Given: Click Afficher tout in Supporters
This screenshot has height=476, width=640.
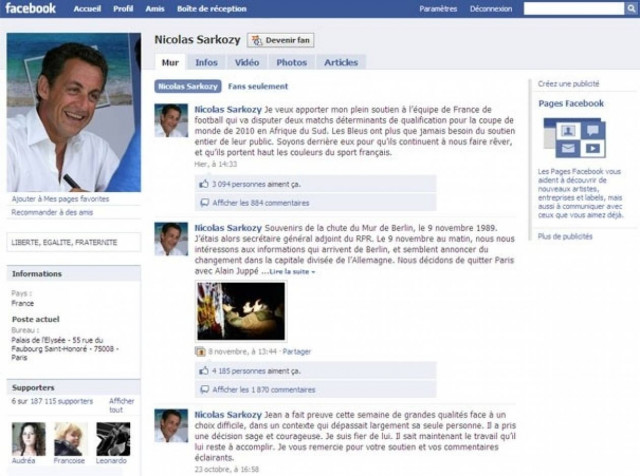Looking at the screenshot, I should click(x=121, y=405).
